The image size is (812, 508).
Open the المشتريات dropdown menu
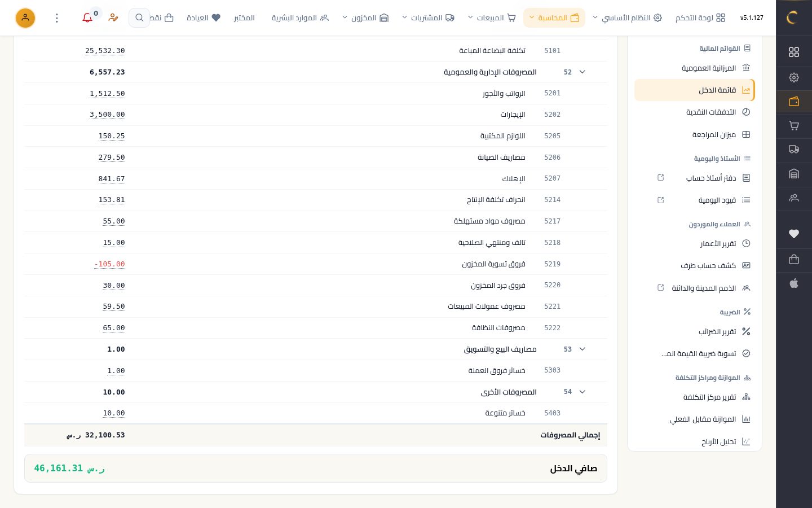[x=428, y=18]
